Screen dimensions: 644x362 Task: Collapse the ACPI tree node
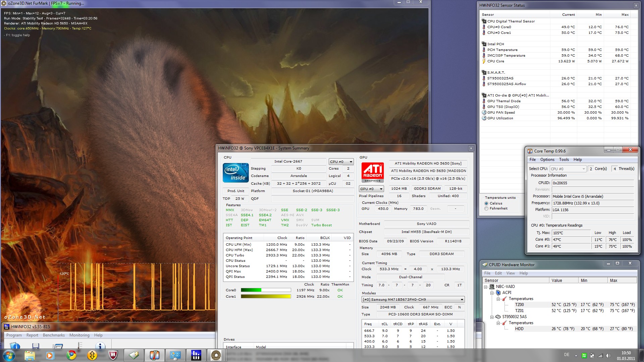click(x=492, y=293)
